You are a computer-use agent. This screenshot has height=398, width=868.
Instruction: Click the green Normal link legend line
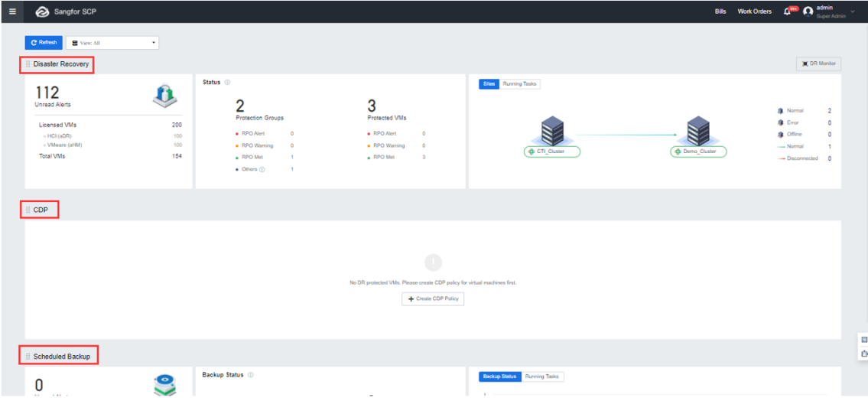tap(780, 146)
